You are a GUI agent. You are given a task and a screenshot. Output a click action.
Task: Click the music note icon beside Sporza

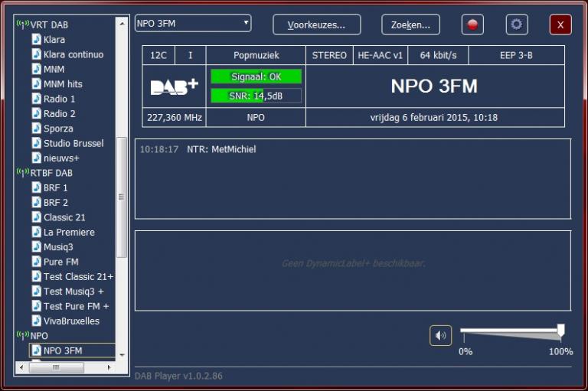coord(36,129)
